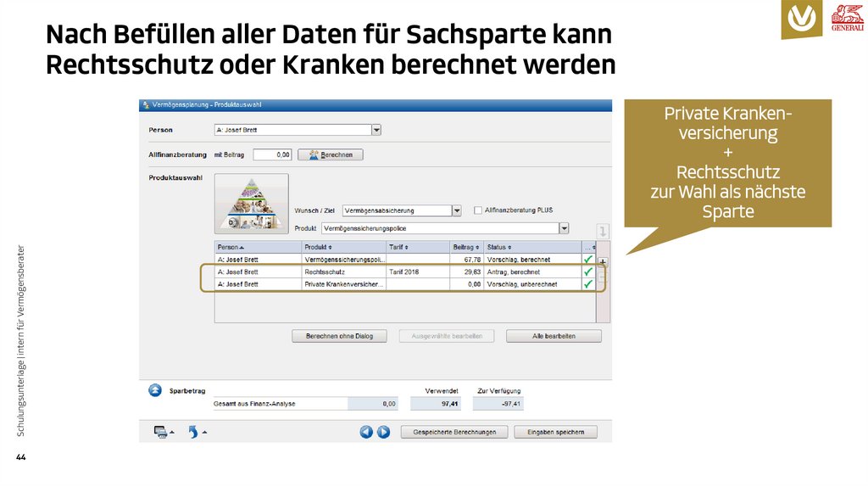Click the product pyramid image
Screen dimensions: 868x487
[x=251, y=204]
